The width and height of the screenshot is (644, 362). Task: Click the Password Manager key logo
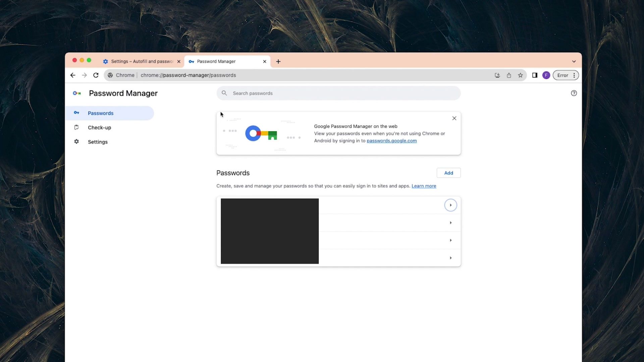pos(77,93)
